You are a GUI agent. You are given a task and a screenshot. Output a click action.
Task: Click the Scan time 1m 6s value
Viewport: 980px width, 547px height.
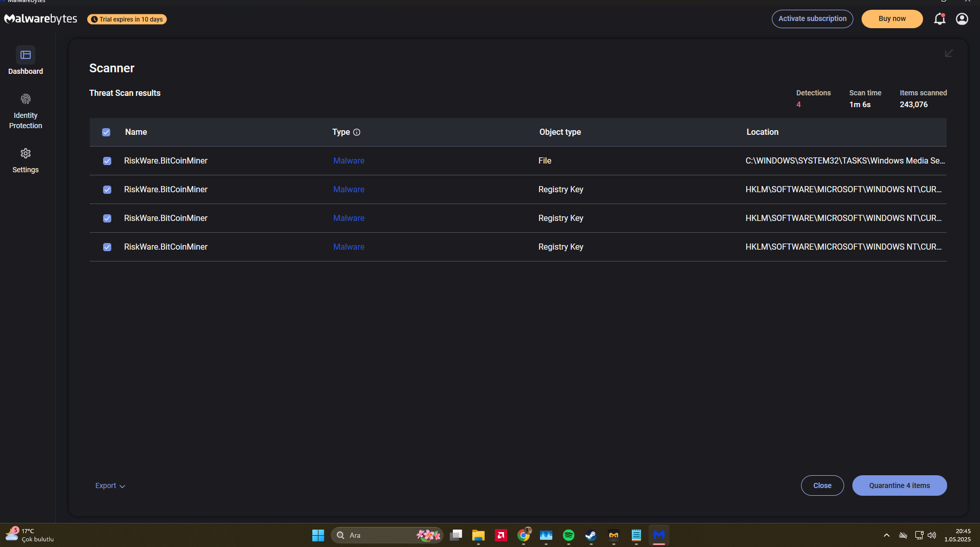(859, 105)
